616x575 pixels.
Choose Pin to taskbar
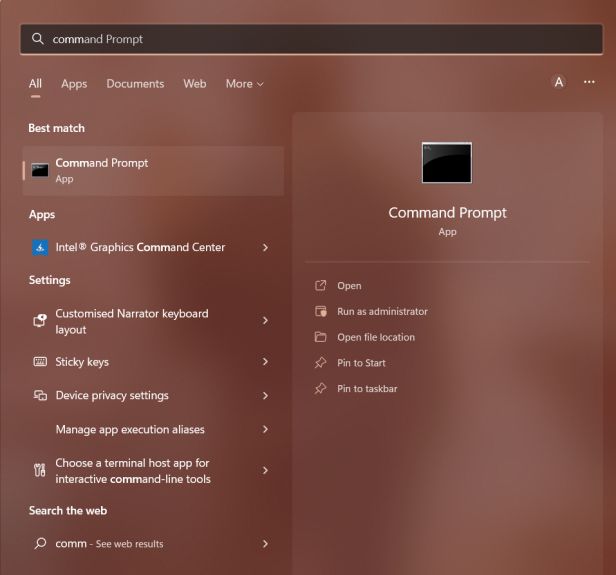click(367, 388)
